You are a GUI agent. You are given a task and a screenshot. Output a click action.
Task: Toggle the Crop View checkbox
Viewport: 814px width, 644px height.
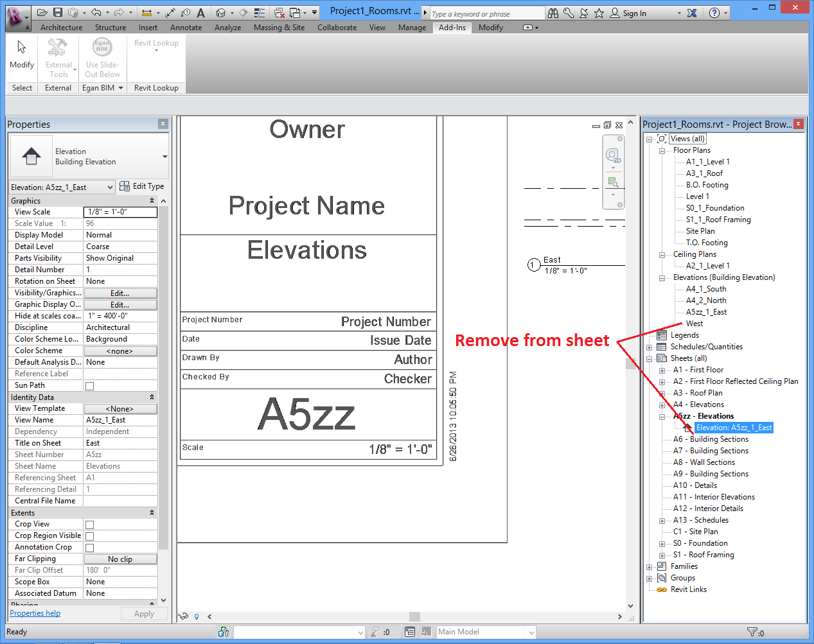coord(90,525)
